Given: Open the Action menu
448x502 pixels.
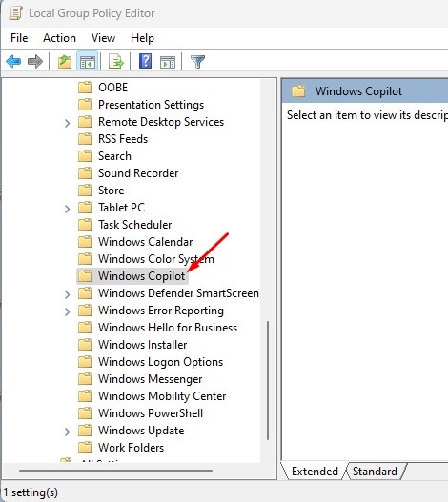Looking at the screenshot, I should 60,38.
